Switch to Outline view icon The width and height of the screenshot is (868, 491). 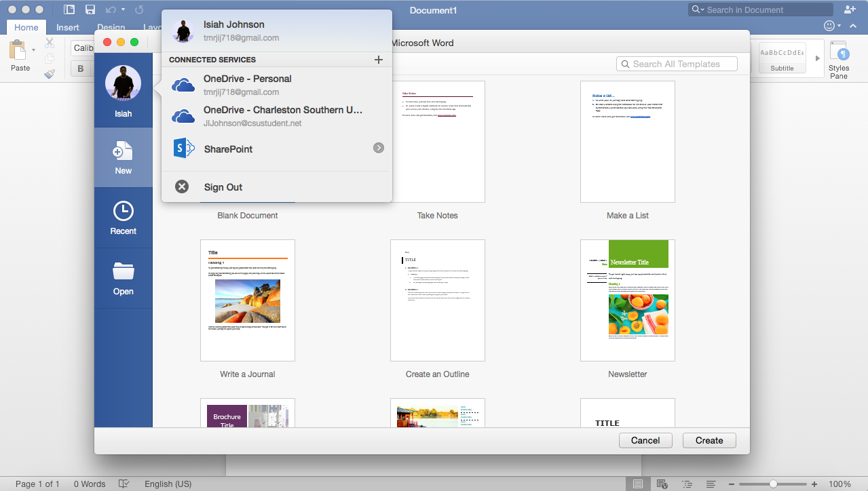click(x=687, y=484)
